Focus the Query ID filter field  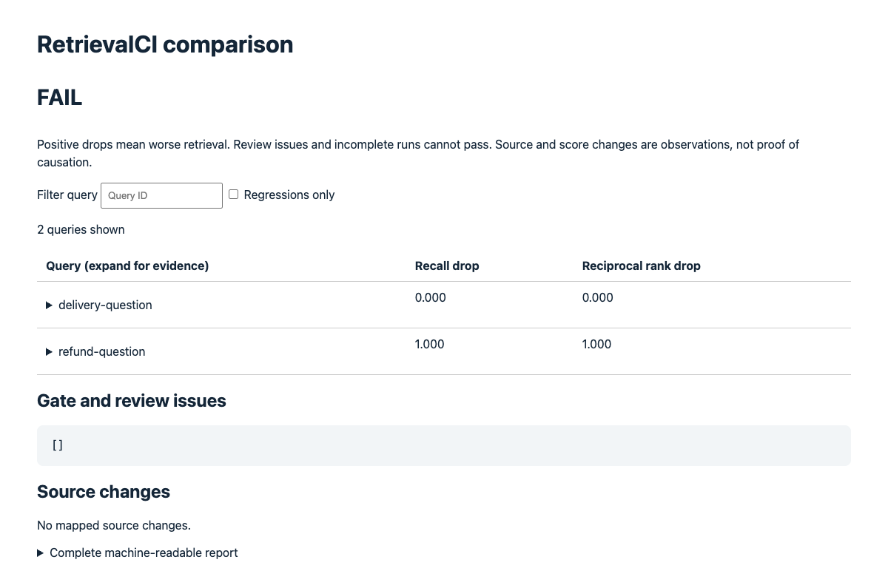tap(161, 195)
